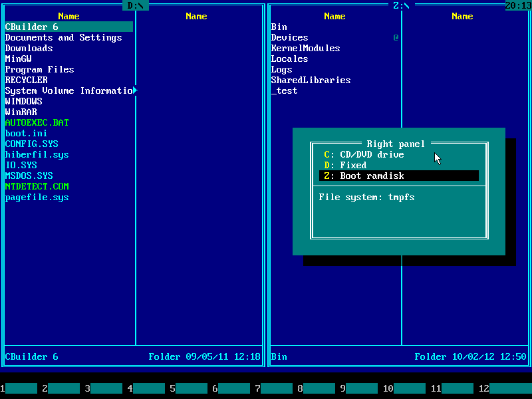Select the boot.ini file

point(26,133)
